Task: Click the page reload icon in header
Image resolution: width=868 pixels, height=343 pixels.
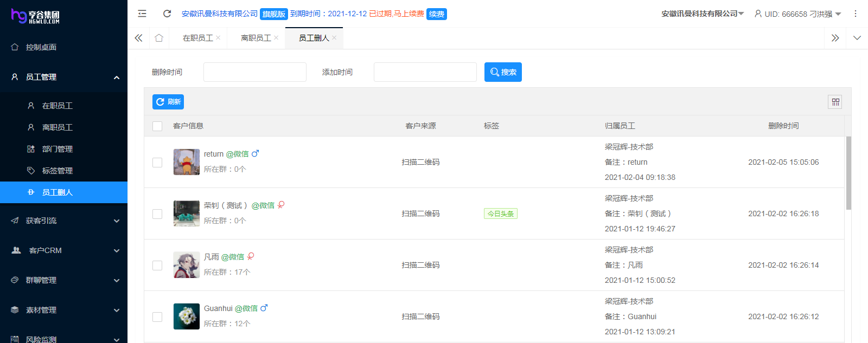Action: pos(167,14)
